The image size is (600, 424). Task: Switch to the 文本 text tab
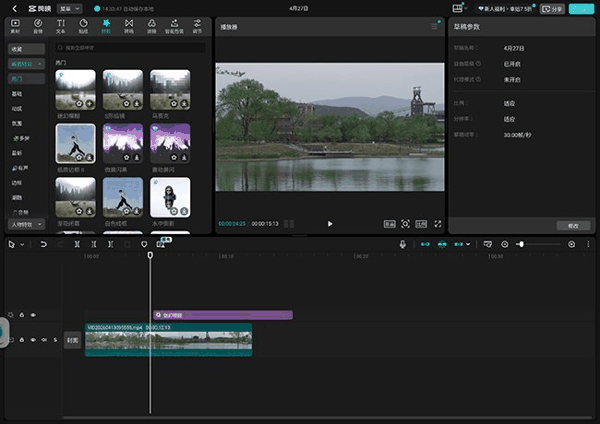click(61, 25)
